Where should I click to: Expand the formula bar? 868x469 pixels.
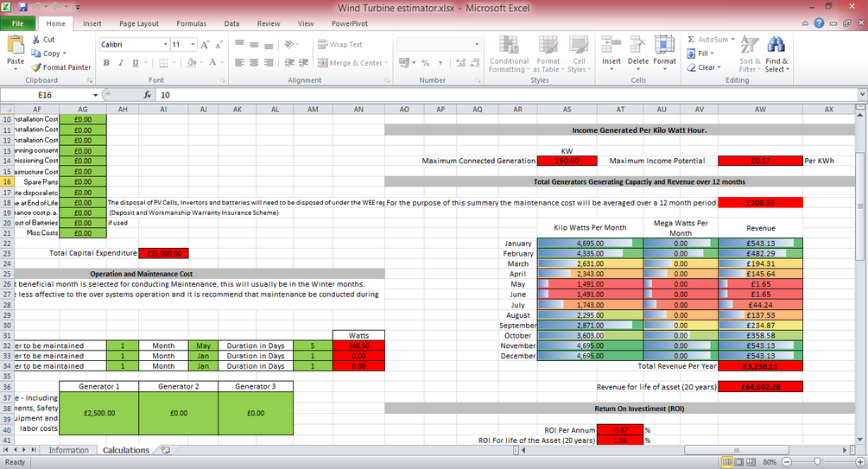[862, 95]
